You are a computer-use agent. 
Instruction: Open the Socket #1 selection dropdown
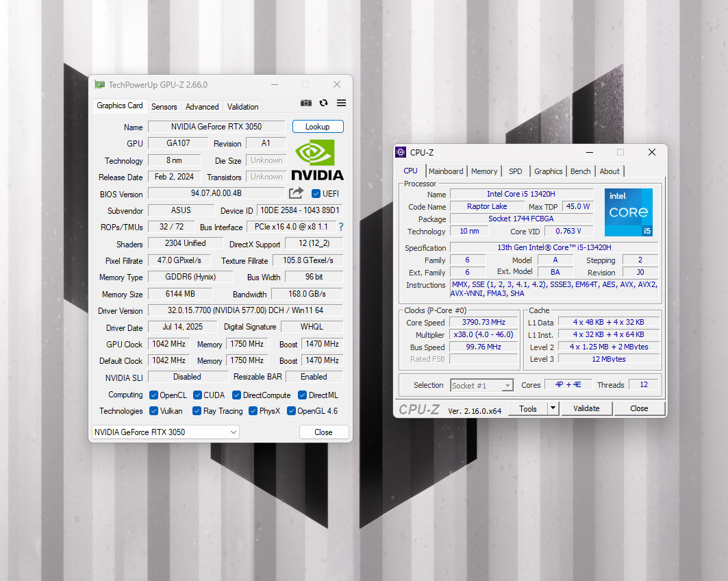(x=482, y=386)
